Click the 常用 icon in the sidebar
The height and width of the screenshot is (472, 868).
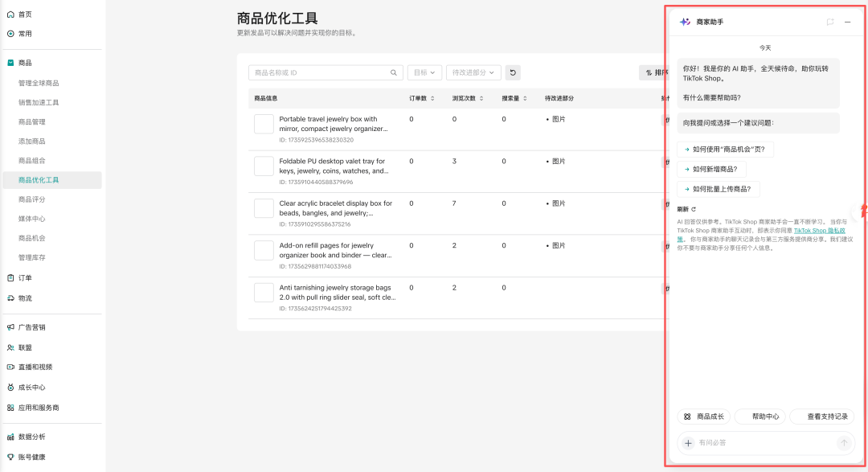click(10, 34)
